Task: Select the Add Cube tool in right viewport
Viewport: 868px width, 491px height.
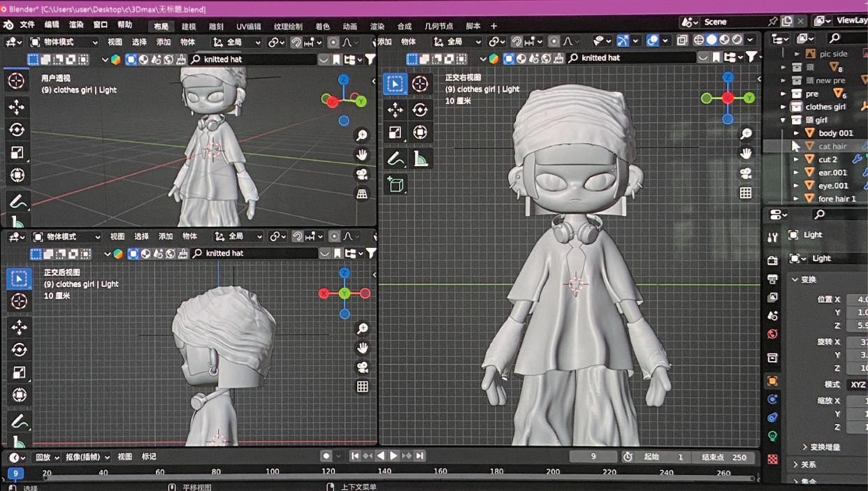Action: pos(396,184)
